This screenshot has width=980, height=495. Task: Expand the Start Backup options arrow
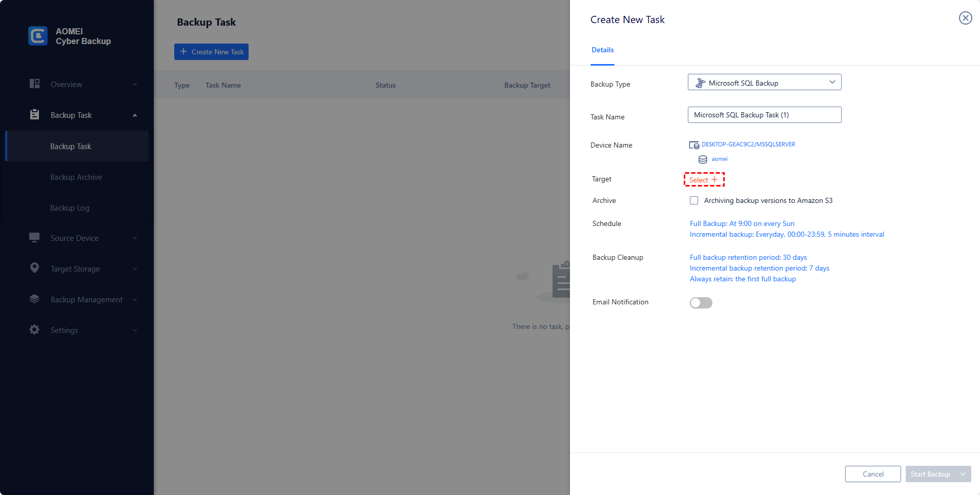click(x=963, y=474)
